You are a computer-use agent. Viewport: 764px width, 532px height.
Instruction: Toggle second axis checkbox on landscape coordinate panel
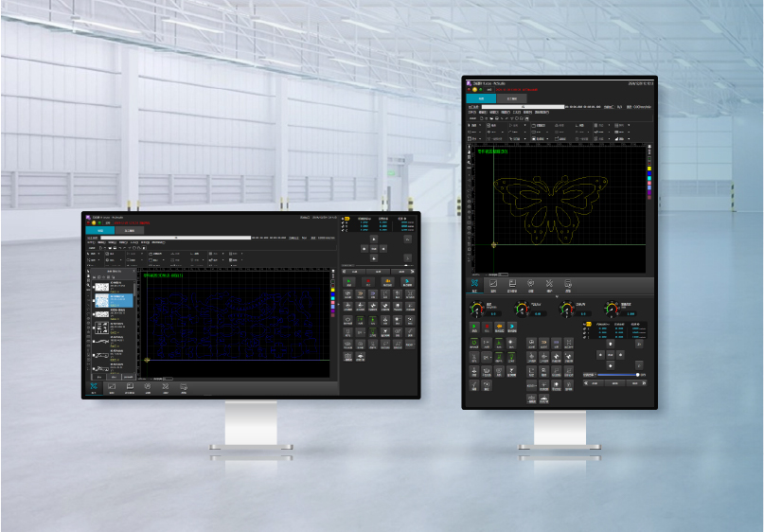tap(343, 227)
